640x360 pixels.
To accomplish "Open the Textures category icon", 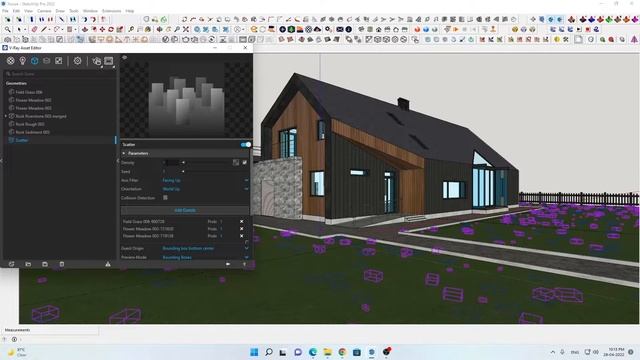I will pyautogui.click(x=58, y=61).
